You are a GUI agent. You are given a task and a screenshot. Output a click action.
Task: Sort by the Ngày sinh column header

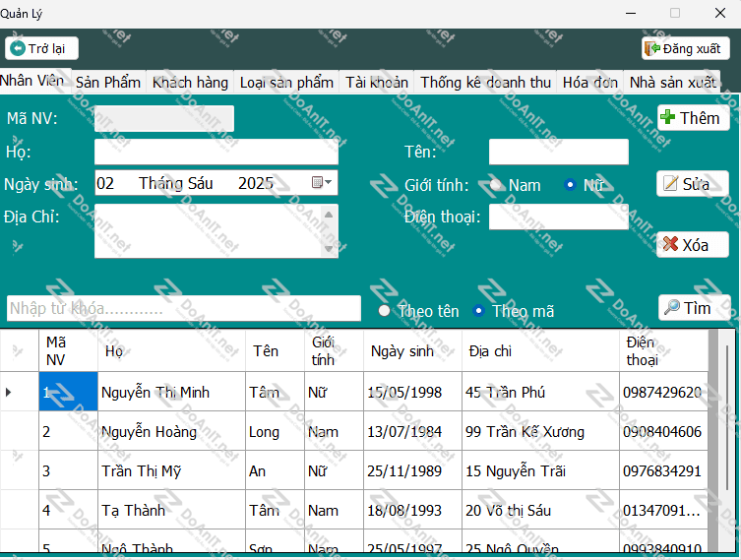[x=412, y=350]
